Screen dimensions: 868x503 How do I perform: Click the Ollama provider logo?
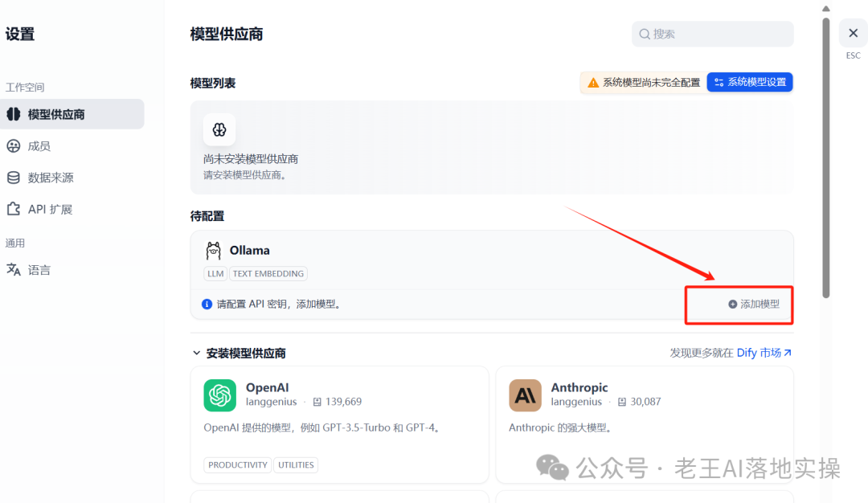tap(213, 250)
